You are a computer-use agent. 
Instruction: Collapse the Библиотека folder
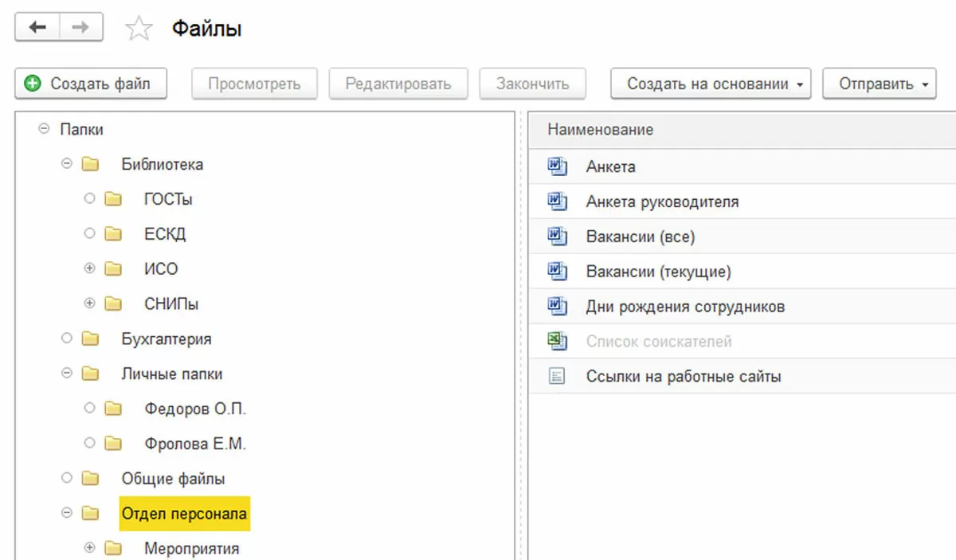67,164
